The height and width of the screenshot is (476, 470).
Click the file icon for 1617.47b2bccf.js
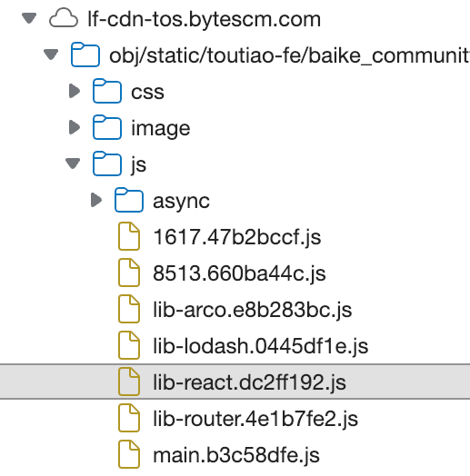click(x=129, y=236)
